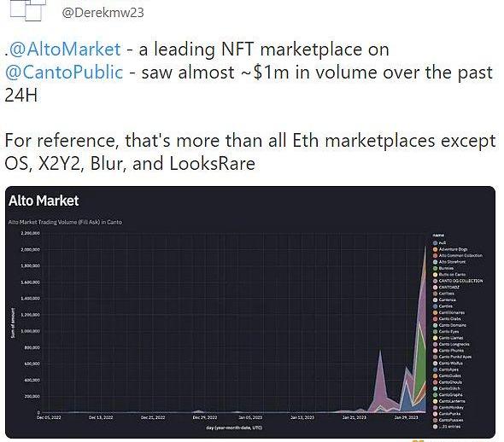The height and width of the screenshot is (442, 504).
Task: Hide the CantoLanterns series label
Action: tap(452, 401)
